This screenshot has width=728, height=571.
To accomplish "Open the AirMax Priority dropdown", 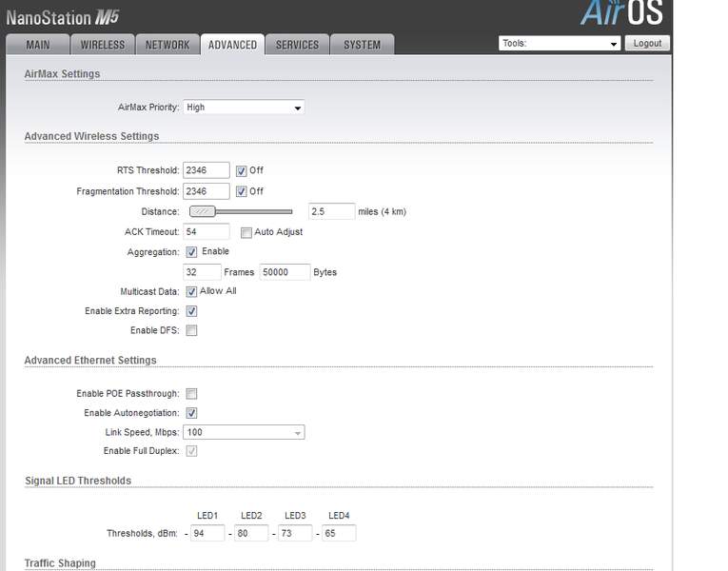I will 244,108.
